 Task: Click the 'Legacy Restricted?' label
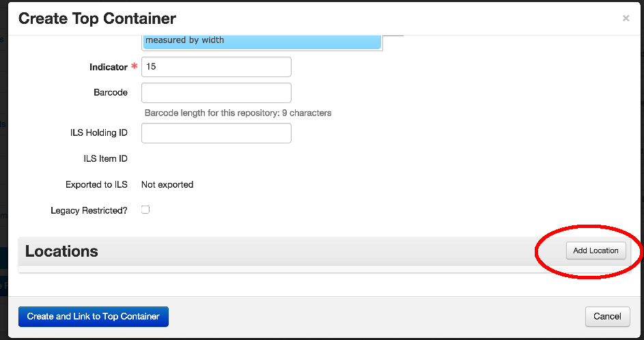coord(89,211)
